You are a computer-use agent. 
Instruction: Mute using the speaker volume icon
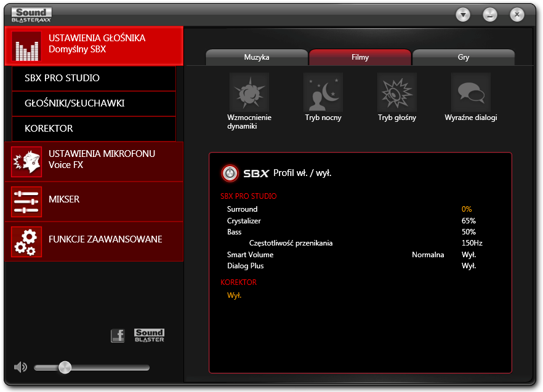tap(20, 367)
